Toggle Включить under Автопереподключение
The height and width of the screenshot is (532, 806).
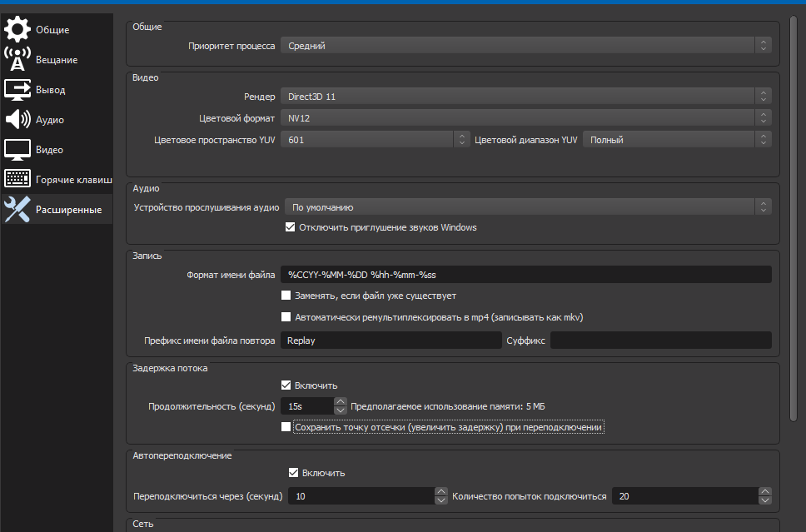pos(294,472)
